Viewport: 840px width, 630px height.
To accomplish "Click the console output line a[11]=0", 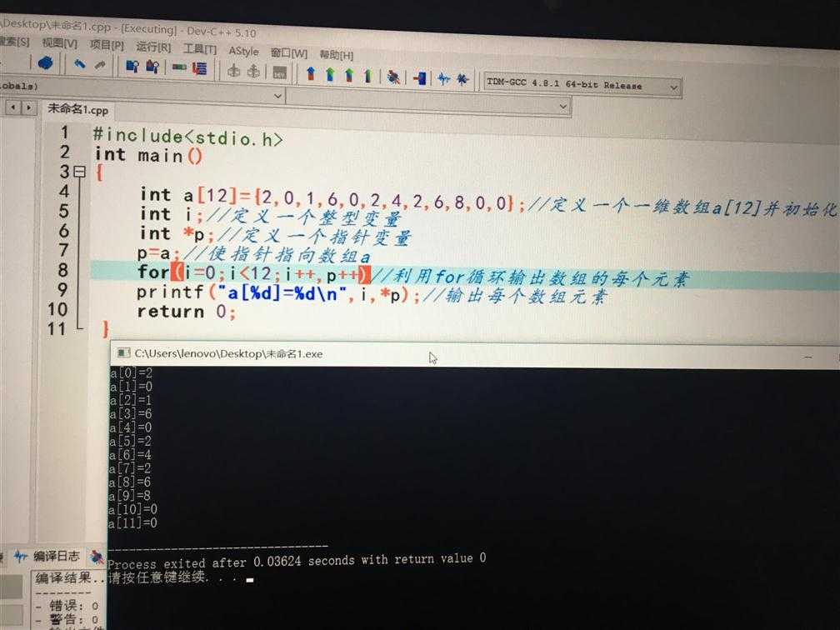I will [132, 522].
